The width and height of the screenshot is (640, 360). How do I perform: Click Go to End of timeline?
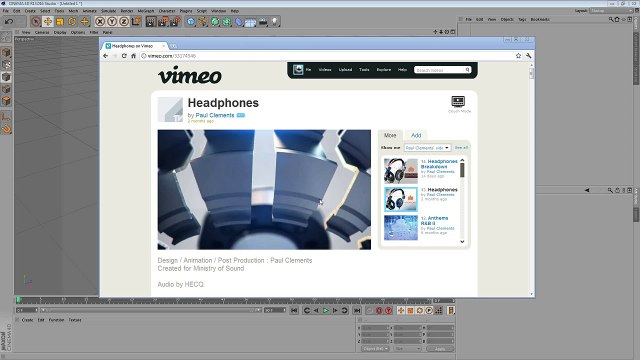pyautogui.click(x=357, y=311)
